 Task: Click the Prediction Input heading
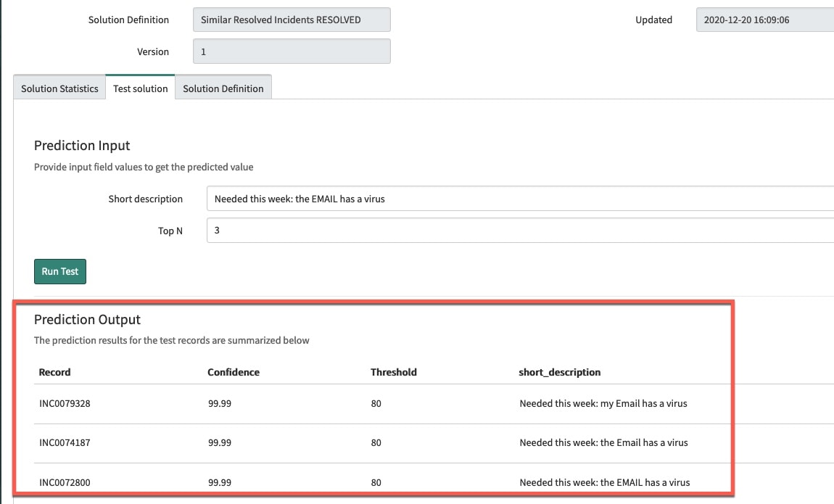[x=82, y=145]
